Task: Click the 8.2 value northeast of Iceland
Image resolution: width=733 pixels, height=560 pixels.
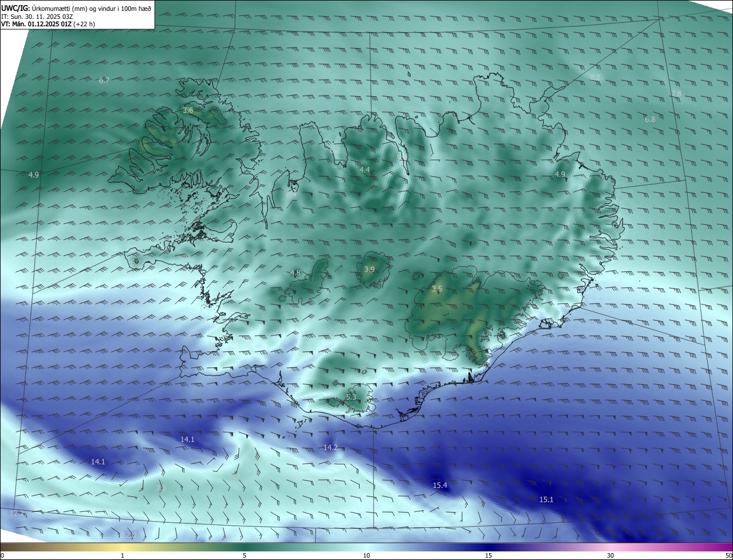Action: tap(595, 77)
